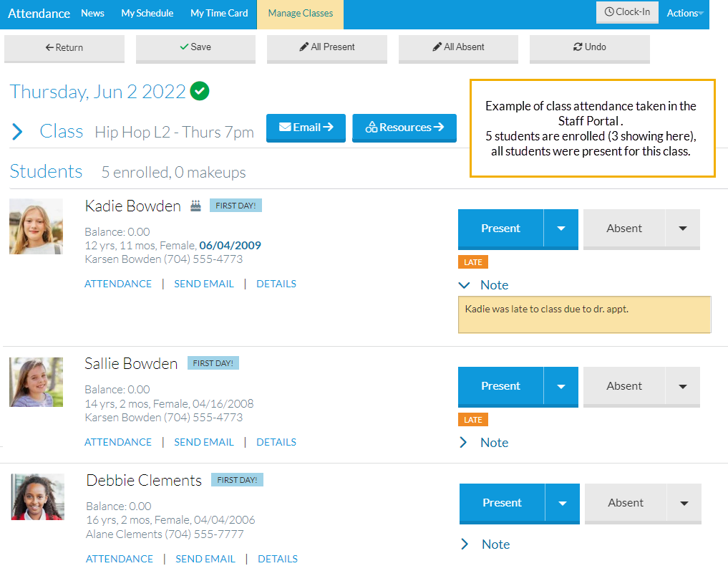Select the Manage Classes tab
This screenshot has height=576, width=728.
tap(301, 14)
